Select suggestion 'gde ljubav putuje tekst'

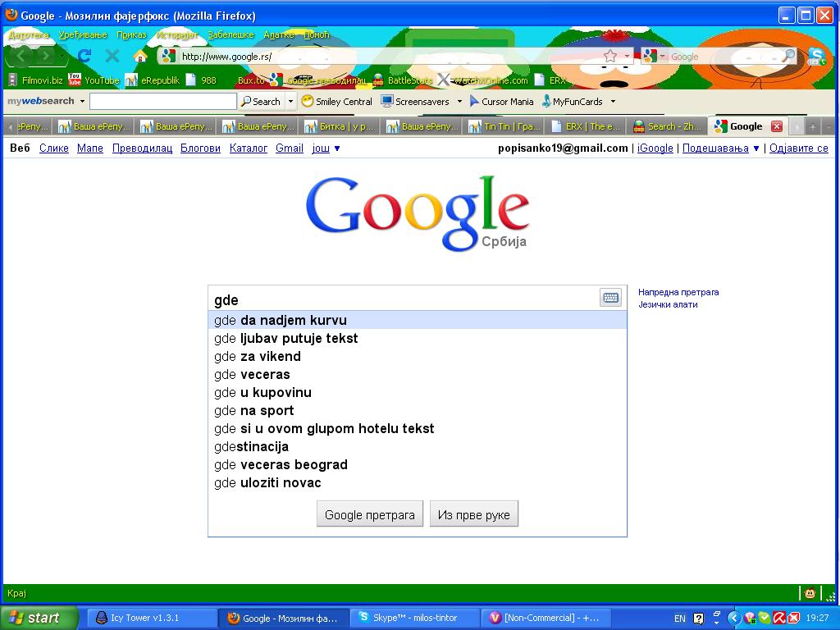pyautogui.click(x=418, y=339)
